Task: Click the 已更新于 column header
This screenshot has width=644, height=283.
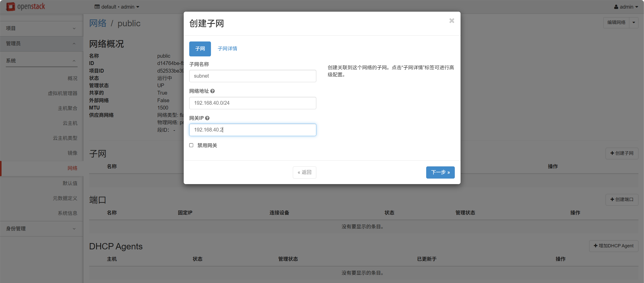Action: coord(427,259)
